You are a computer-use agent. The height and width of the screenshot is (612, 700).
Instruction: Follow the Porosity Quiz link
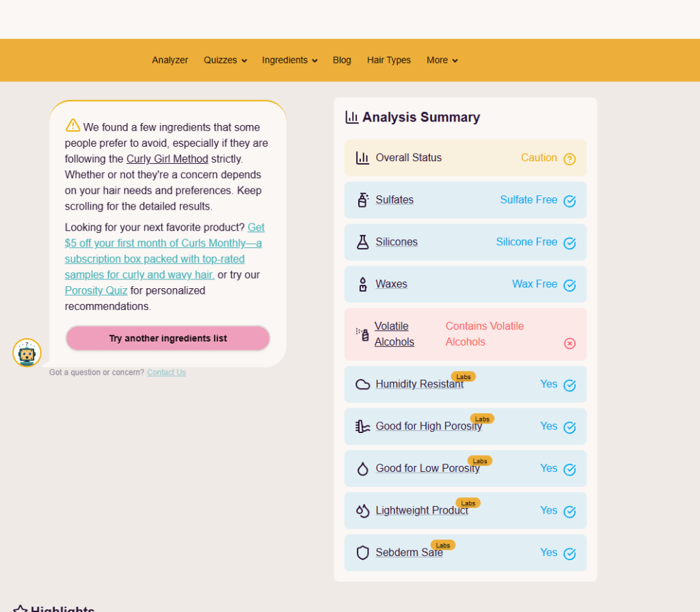tap(96, 290)
